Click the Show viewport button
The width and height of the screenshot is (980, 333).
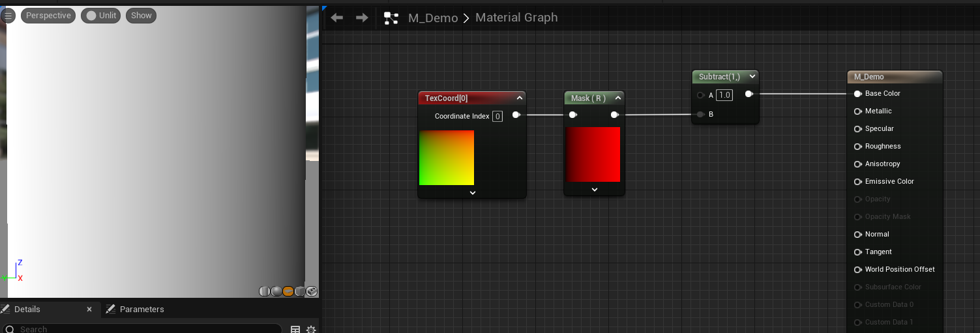tap(141, 16)
